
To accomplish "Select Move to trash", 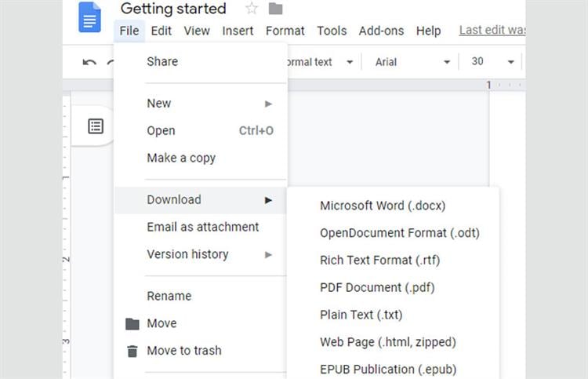I will click(201, 351).
